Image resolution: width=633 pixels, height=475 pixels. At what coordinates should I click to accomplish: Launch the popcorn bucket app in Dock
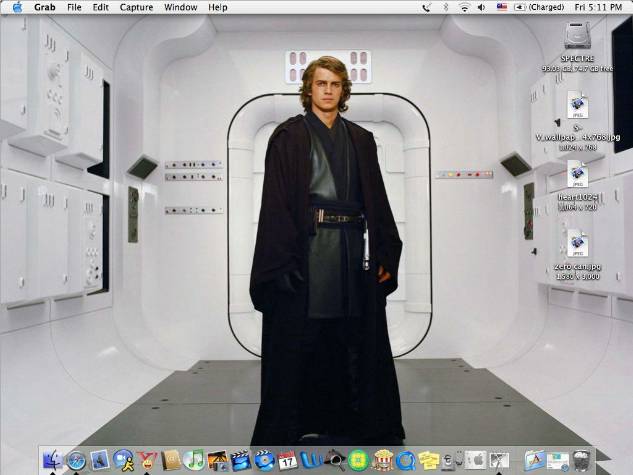pos(382,460)
